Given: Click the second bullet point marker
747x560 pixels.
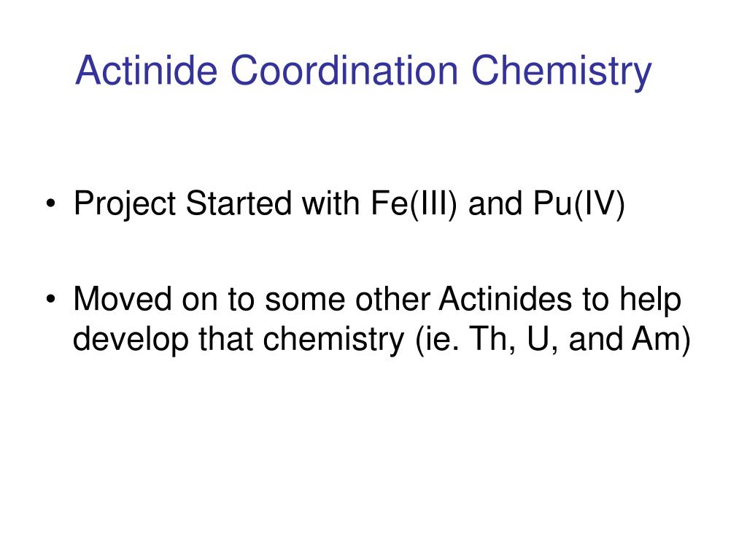Looking at the screenshot, I should (x=50, y=300).
